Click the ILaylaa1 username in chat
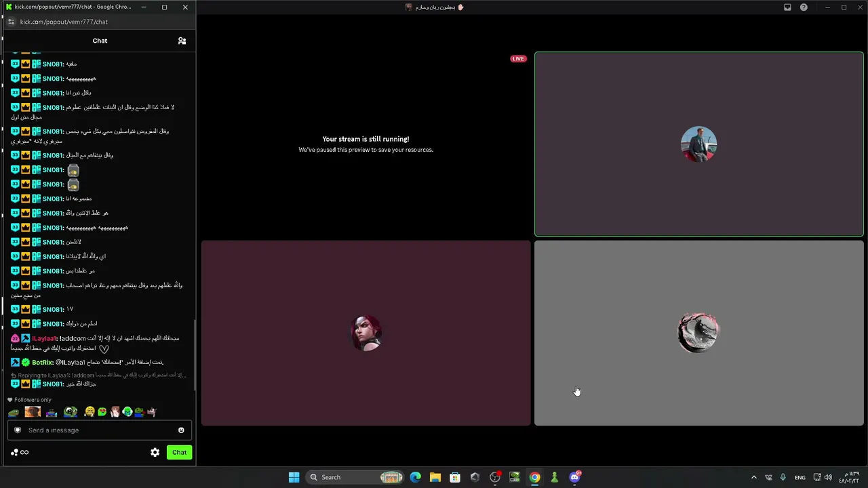 [44, 338]
